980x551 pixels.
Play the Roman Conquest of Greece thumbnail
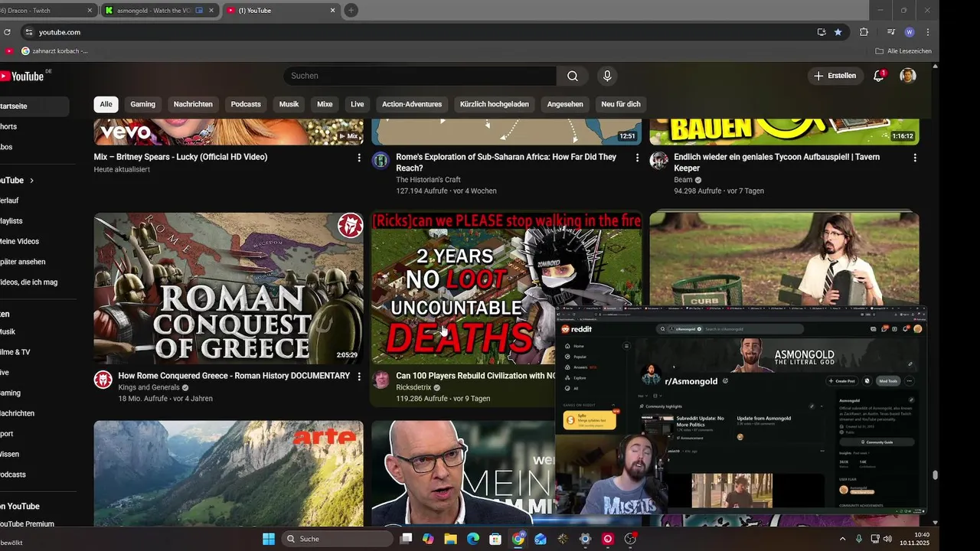(229, 289)
